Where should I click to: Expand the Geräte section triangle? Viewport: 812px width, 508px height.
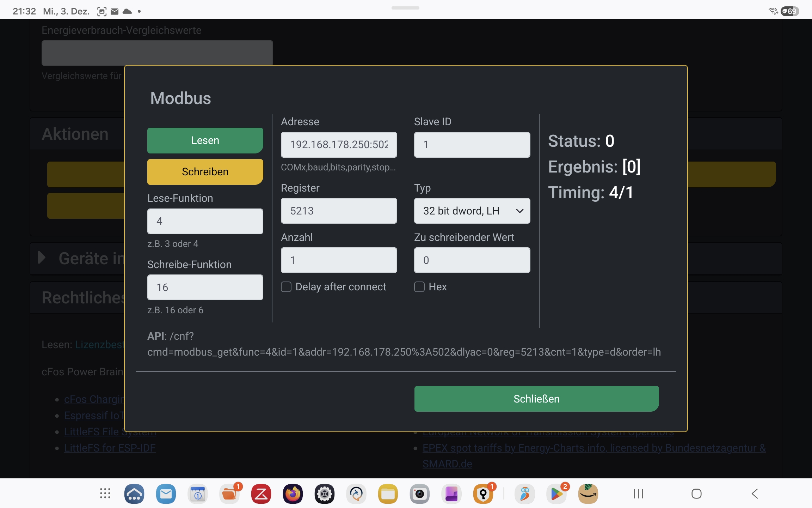(42, 258)
